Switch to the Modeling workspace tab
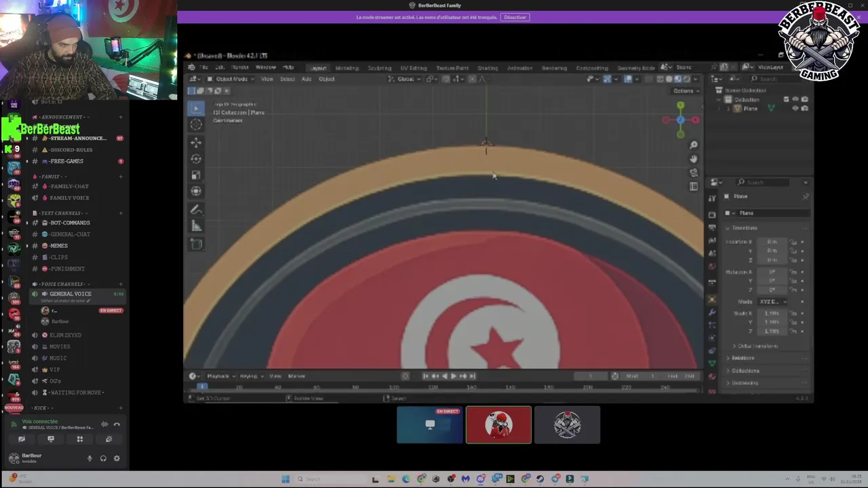868x488 pixels. (x=347, y=68)
